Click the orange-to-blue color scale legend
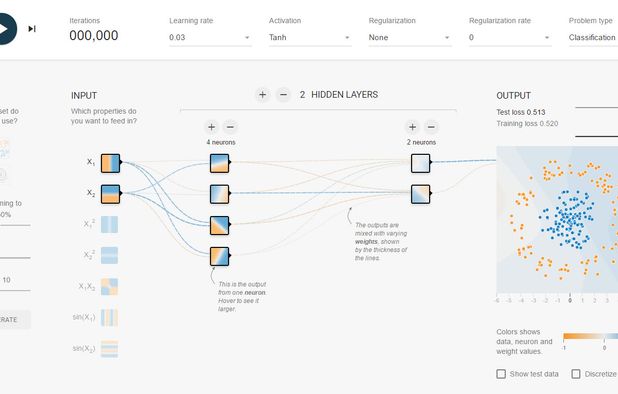This screenshot has height=394, width=618. point(590,336)
